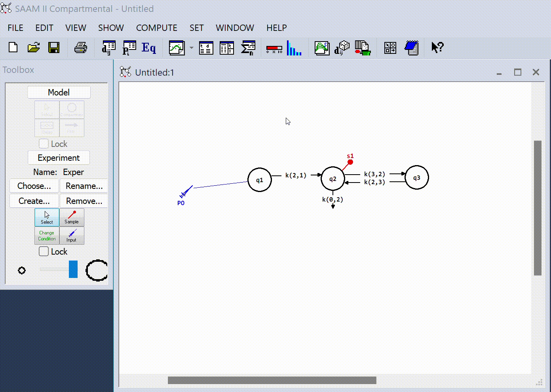Click the plot graph icon before the dropdown arrow

point(177,48)
